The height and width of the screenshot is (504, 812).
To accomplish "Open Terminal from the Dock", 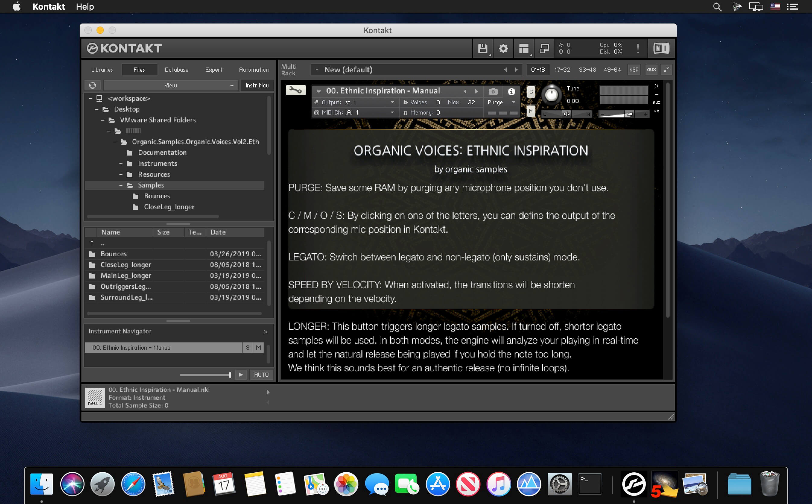I will pos(590,484).
